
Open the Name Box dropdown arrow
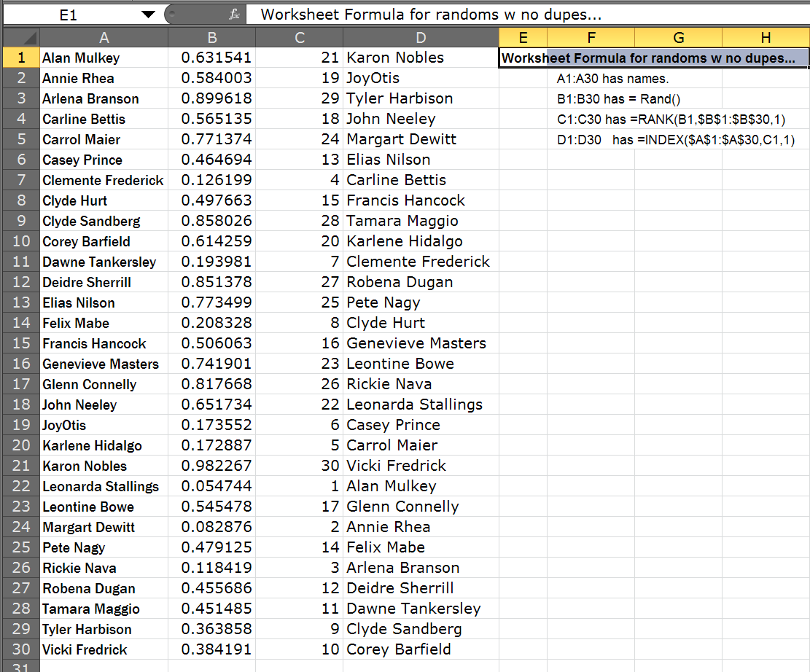[148, 15]
